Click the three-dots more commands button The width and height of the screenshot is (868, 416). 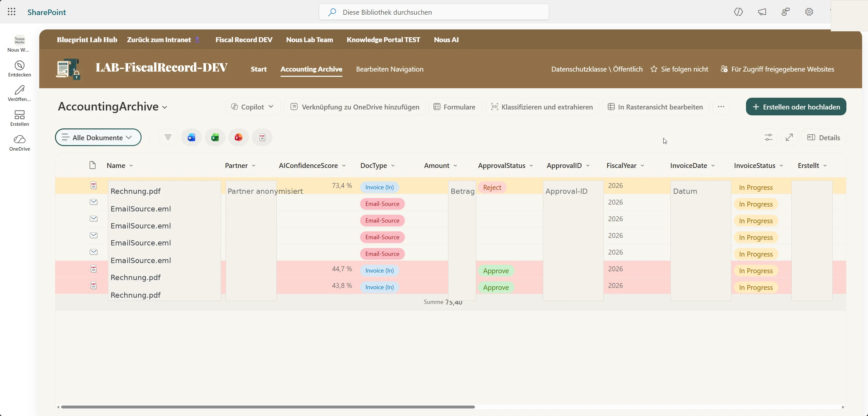click(721, 107)
